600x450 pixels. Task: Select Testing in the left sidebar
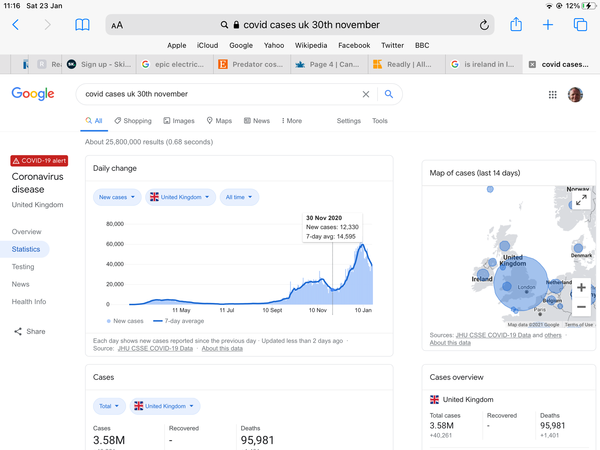tap(23, 267)
